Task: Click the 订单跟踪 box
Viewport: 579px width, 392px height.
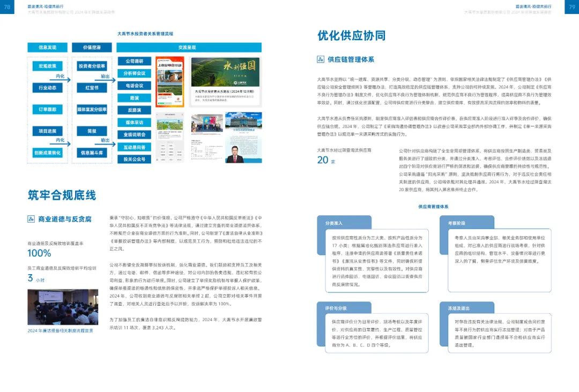Action: (x=47, y=110)
